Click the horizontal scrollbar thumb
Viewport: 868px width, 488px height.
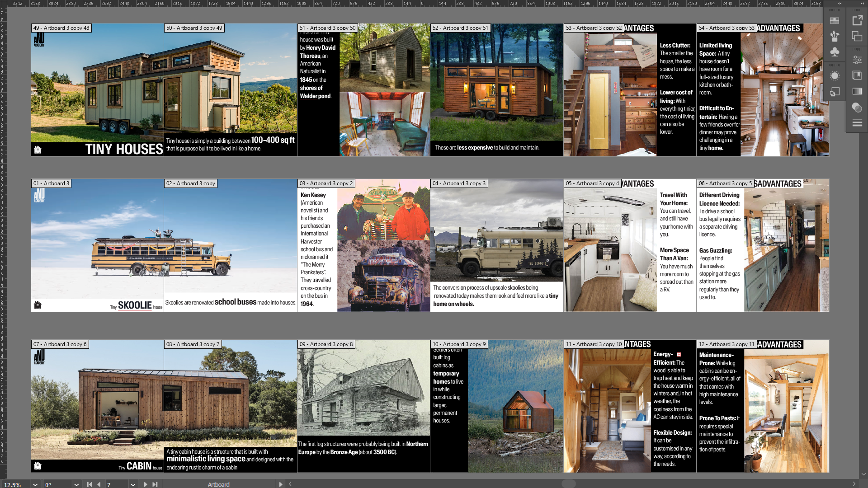(x=568, y=484)
